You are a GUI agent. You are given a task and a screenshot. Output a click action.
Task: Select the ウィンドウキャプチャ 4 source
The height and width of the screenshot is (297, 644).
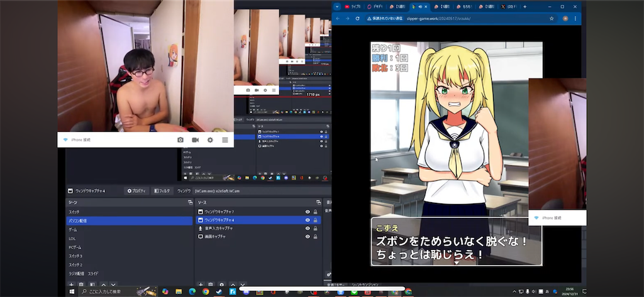[258, 220]
